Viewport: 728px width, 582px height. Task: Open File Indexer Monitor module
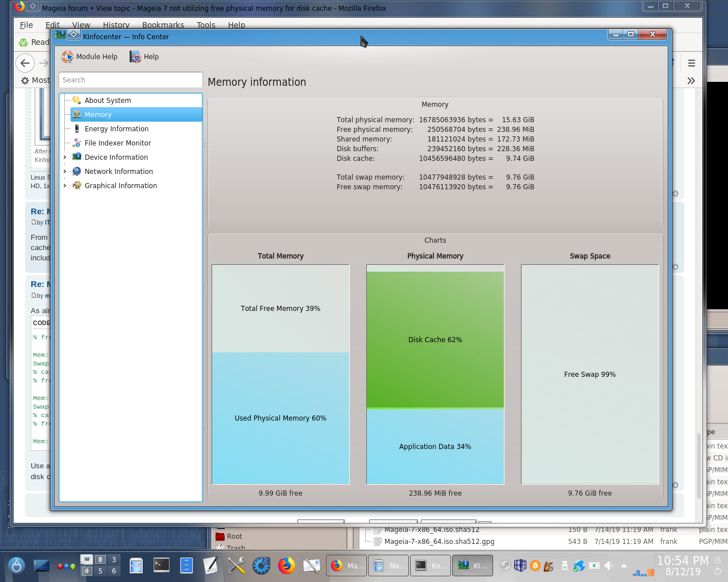(118, 143)
